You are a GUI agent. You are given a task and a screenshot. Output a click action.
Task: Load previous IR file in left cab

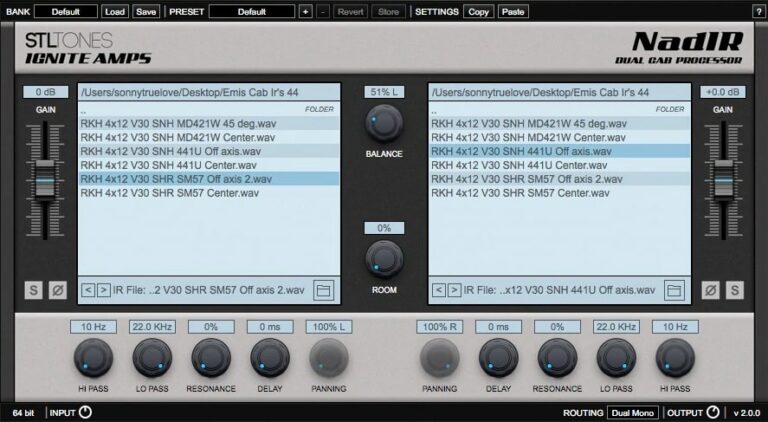tap(88, 290)
